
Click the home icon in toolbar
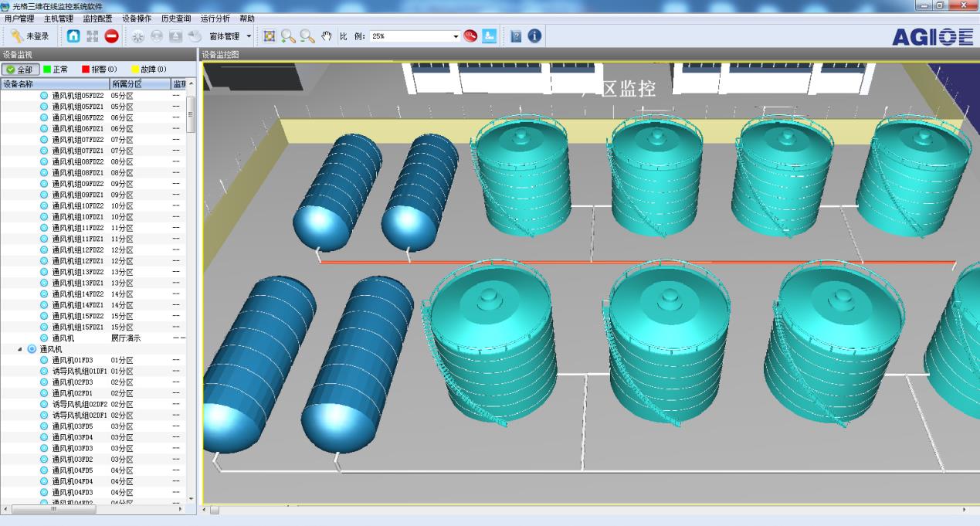[73, 36]
